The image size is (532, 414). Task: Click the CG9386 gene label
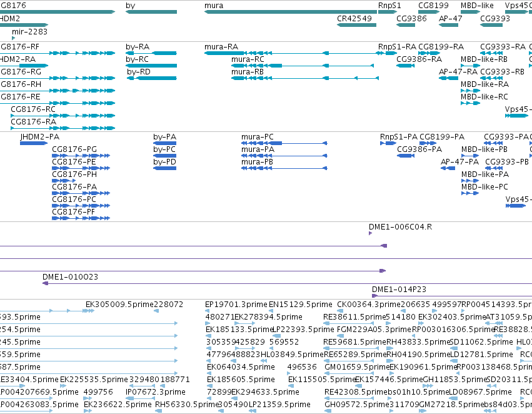click(x=411, y=19)
